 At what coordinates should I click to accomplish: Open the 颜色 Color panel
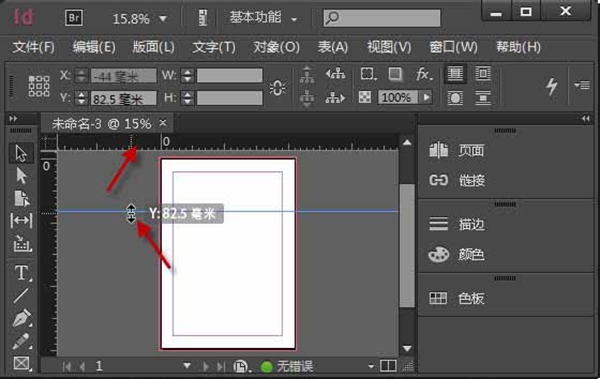tap(457, 254)
